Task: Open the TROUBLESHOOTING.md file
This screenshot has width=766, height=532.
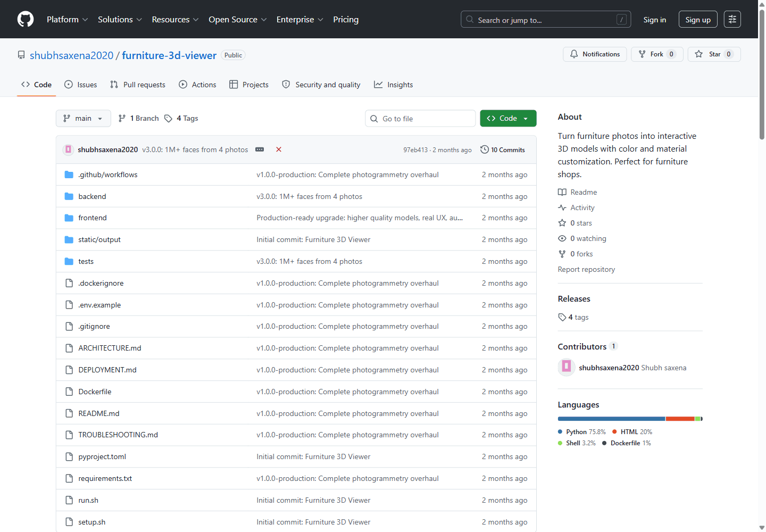Action: point(118,435)
